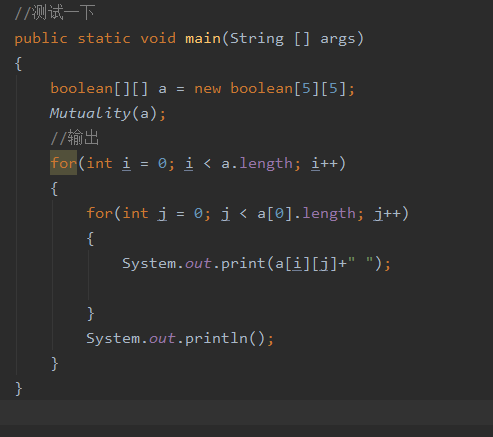Click the final closing brace of main

[x=19, y=389]
